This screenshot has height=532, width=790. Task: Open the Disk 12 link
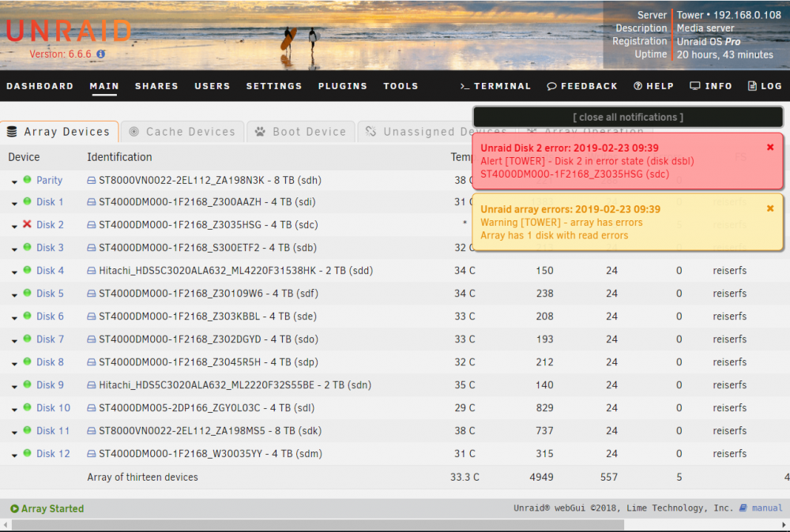(53, 454)
